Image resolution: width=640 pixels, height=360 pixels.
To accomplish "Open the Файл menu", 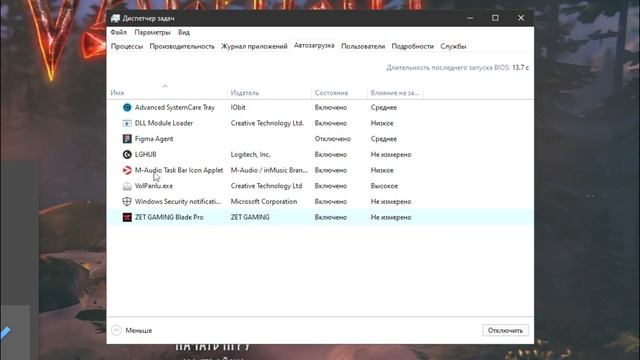I will tap(118, 32).
